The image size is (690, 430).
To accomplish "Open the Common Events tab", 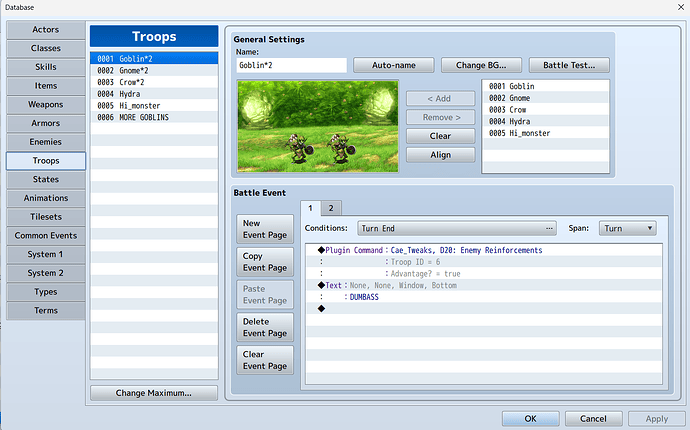I will pyautogui.click(x=46, y=235).
